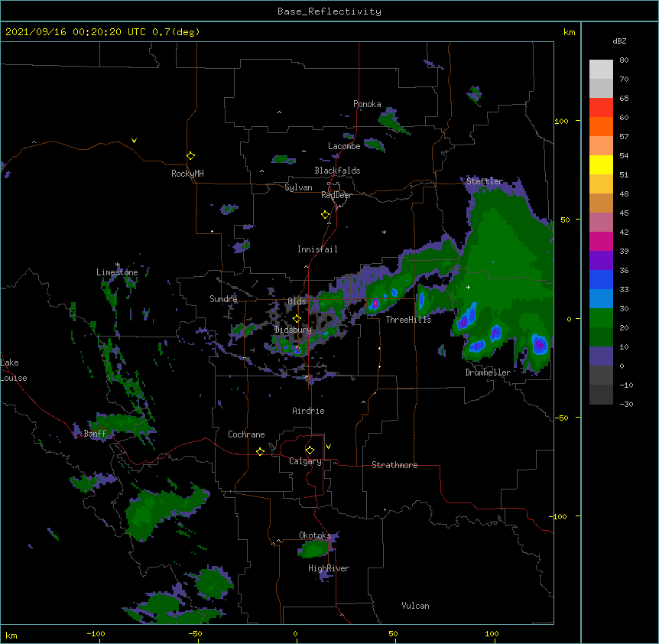The image size is (659, 644).
Task: Click the -100 tick label on the bottom axis
Action: point(96,634)
